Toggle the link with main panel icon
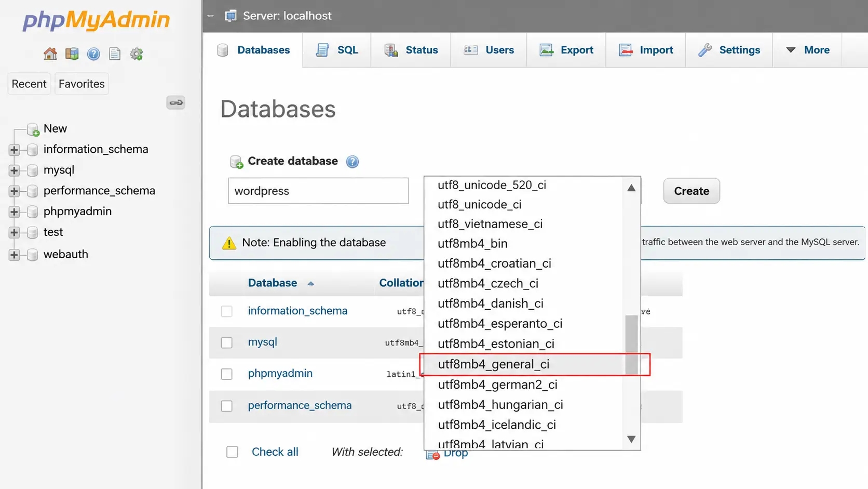The image size is (868, 489). coord(176,102)
